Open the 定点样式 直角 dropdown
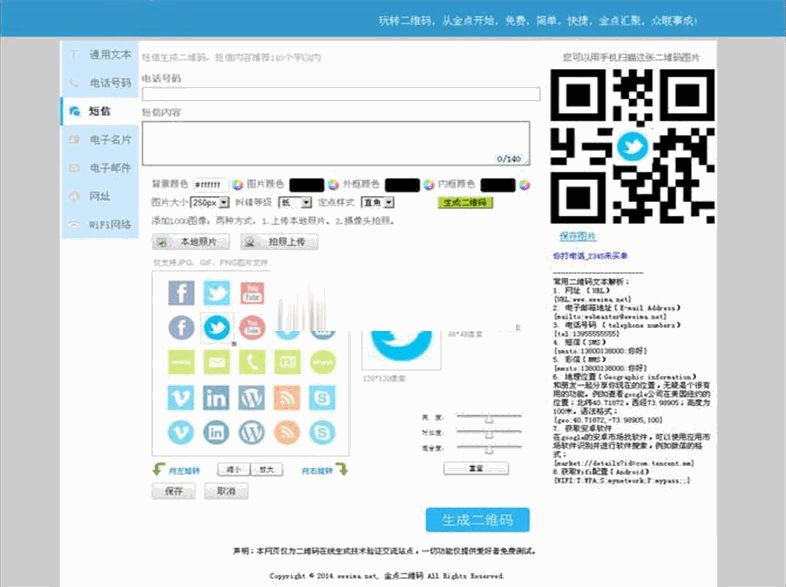Screen dimensions: 786x587 coord(378,203)
